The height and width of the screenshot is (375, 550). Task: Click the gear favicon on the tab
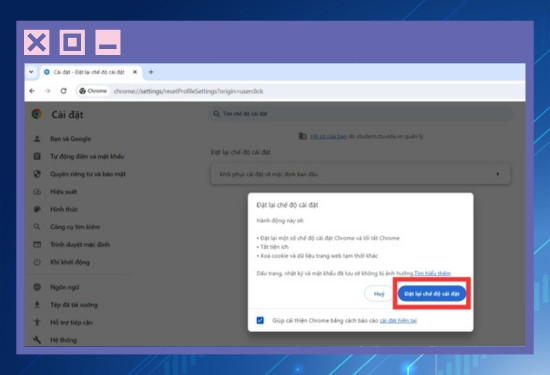pyautogui.click(x=47, y=72)
